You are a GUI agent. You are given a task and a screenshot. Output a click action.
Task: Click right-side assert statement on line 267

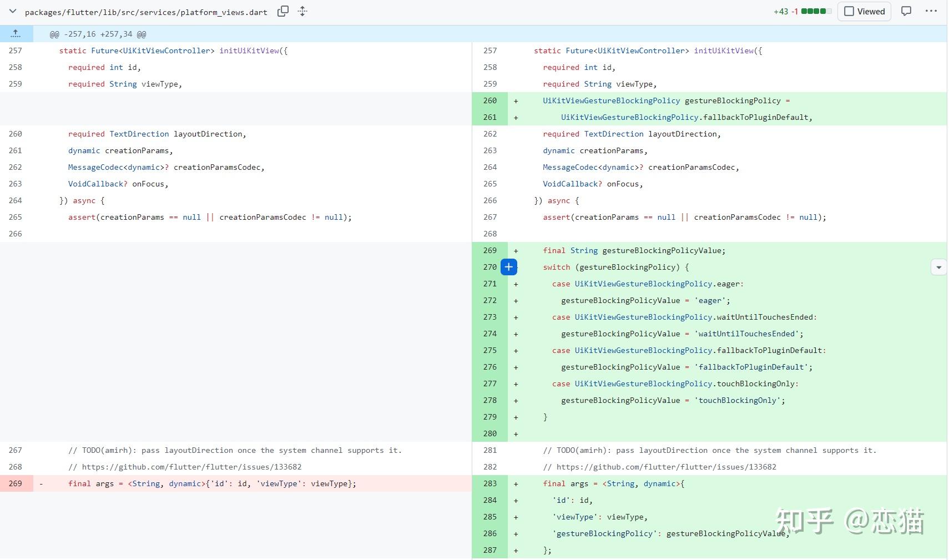[x=685, y=217]
